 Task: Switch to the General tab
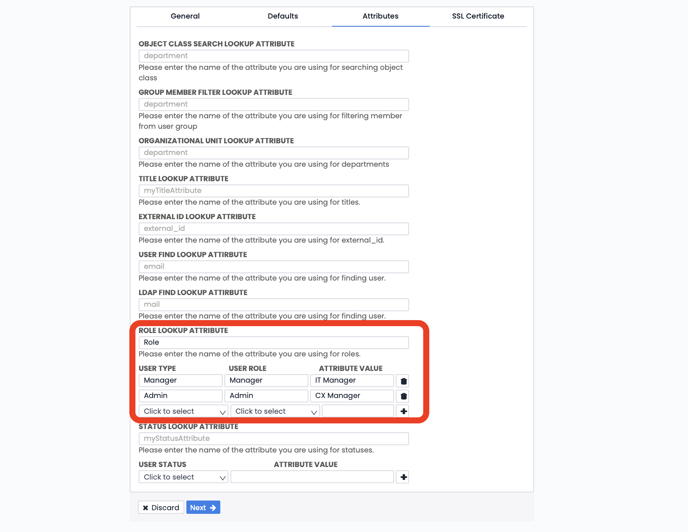coord(185,16)
